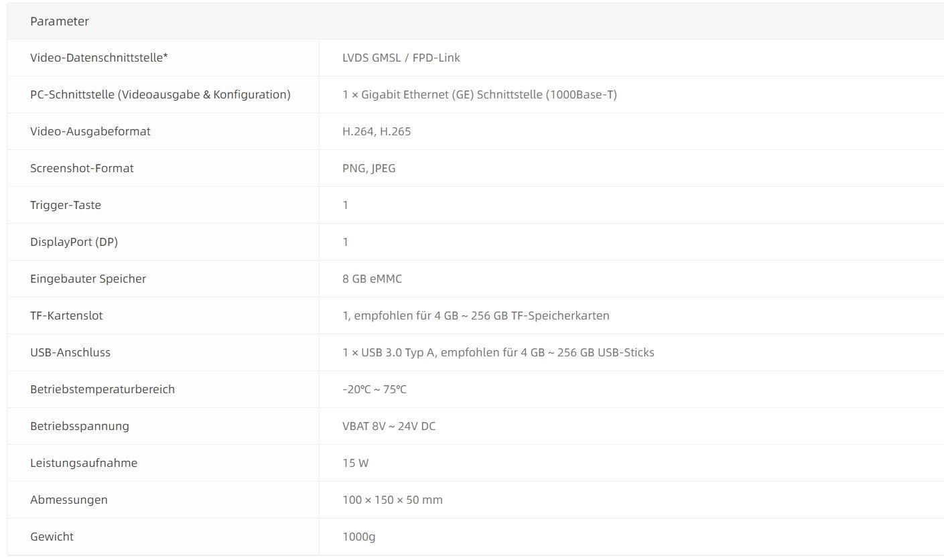The width and height of the screenshot is (944, 560).
Task: Click the Betriebstemperaturbereich label
Action: 102,389
